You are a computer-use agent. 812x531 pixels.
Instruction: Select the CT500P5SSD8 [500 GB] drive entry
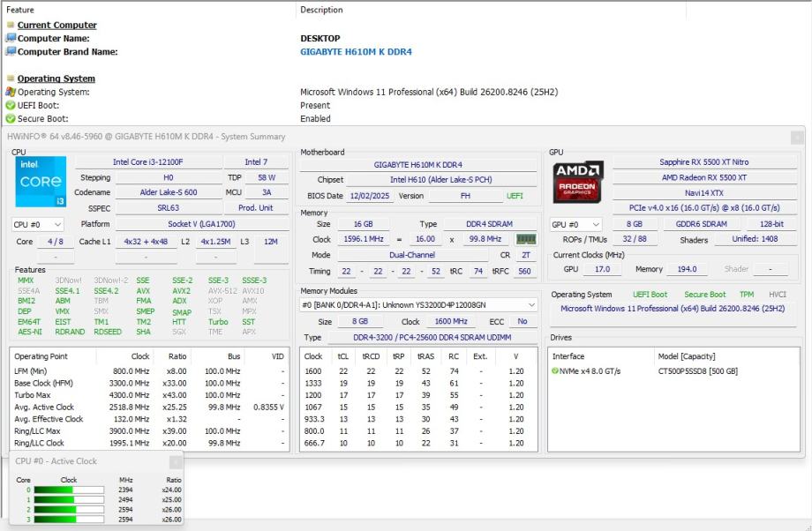tap(698, 371)
